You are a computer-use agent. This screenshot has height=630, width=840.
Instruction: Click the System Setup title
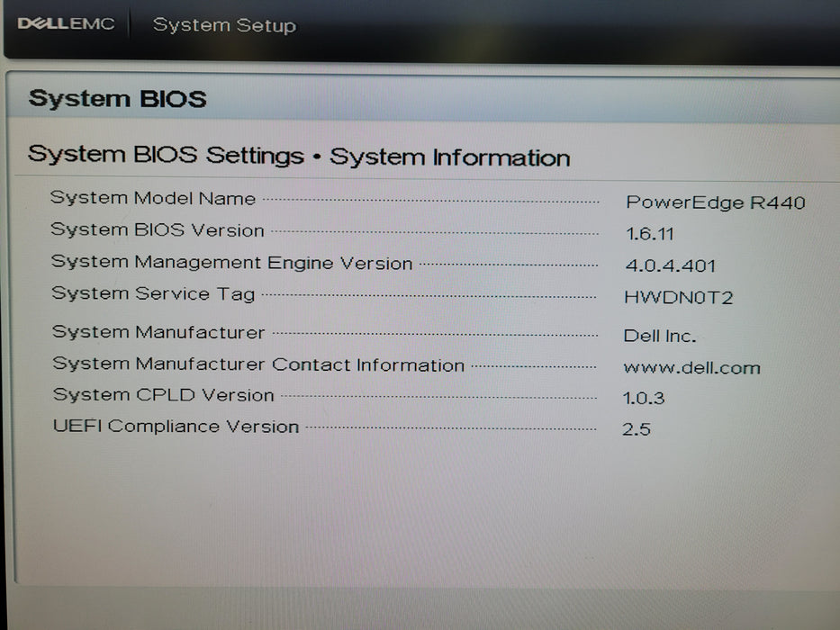tap(224, 25)
